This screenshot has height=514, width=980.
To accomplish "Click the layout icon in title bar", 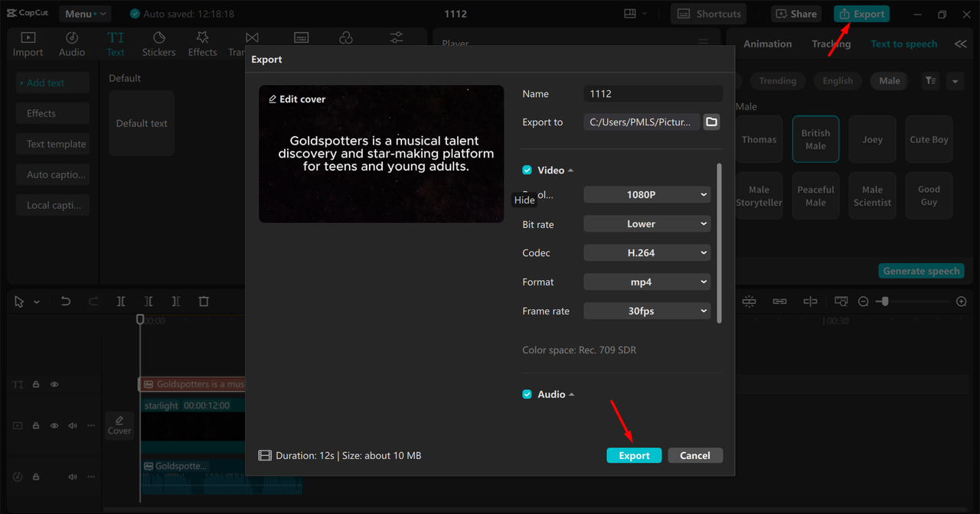I will click(630, 14).
